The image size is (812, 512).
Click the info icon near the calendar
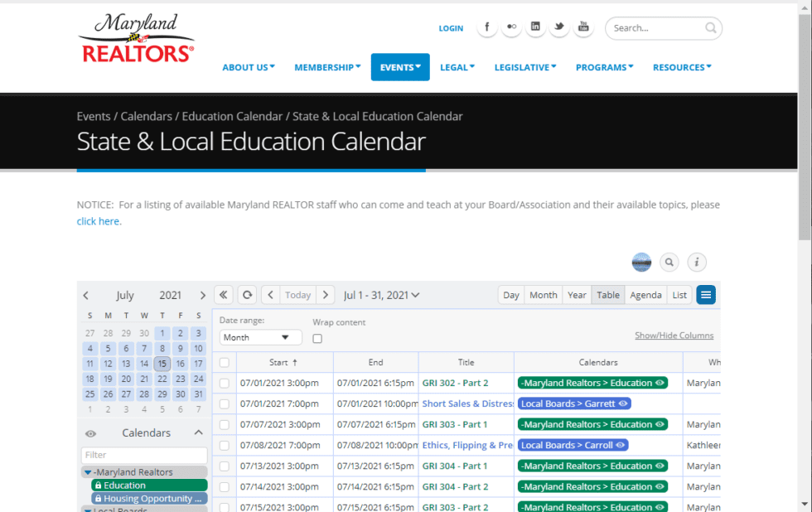[697, 262]
